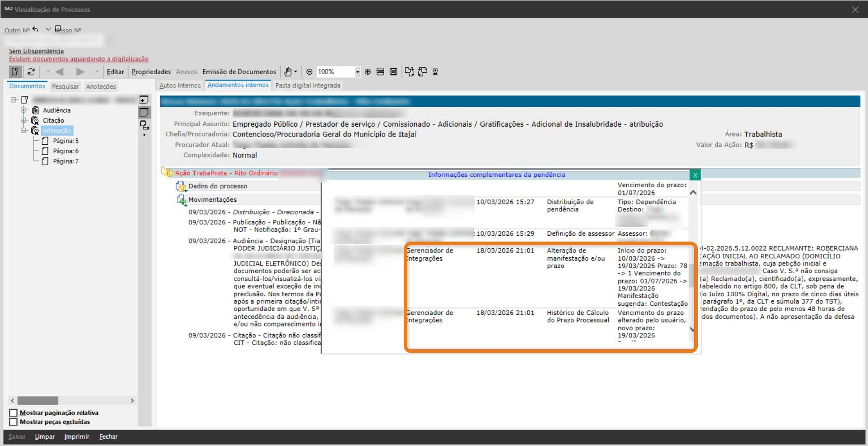Click the left panel horizontal scrollbar thumb
Screen dimensions: 868x446
pyautogui.click(x=38, y=401)
